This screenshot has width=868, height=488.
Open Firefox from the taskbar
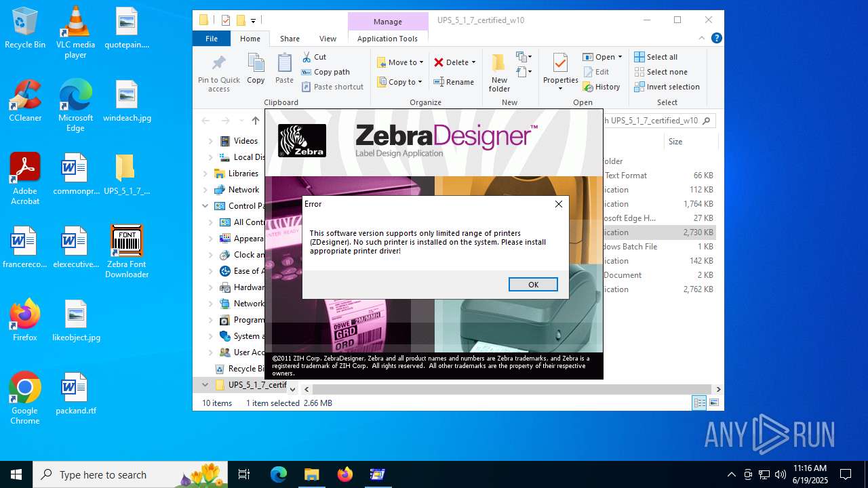click(344, 474)
